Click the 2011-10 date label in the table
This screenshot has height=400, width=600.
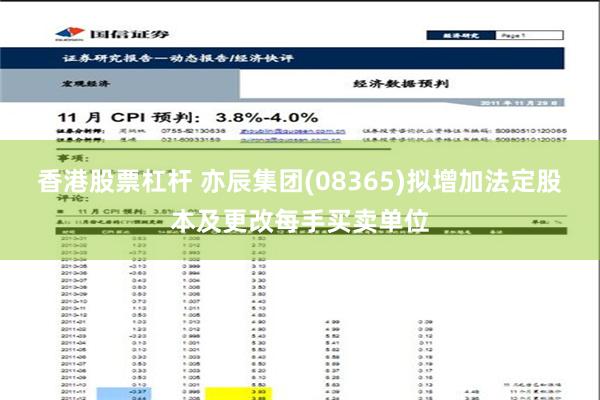tap(73, 385)
